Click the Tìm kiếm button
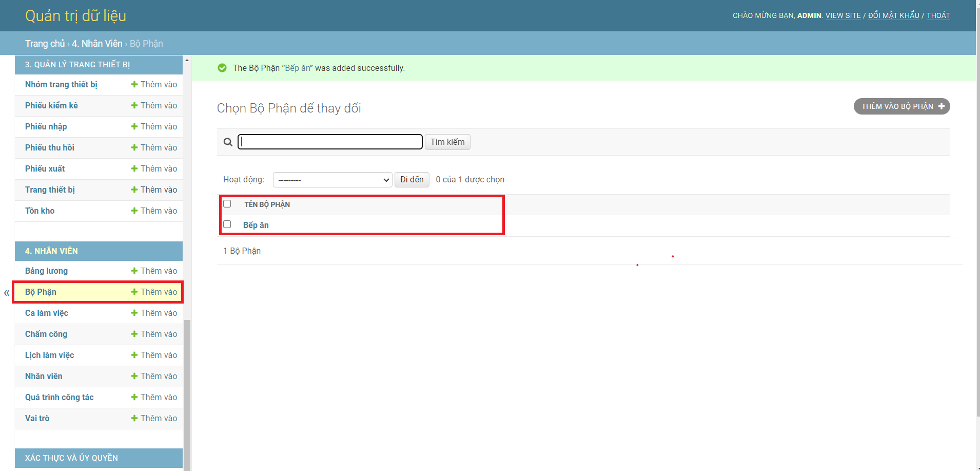This screenshot has height=471, width=980. click(447, 142)
